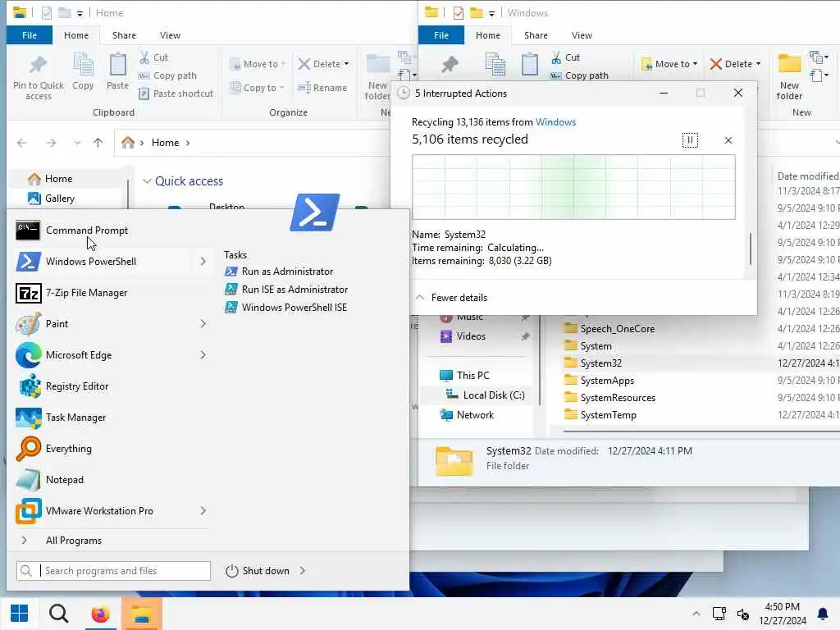The width and height of the screenshot is (840, 630).
Task: Open File tab in Home window
Action: [30, 35]
